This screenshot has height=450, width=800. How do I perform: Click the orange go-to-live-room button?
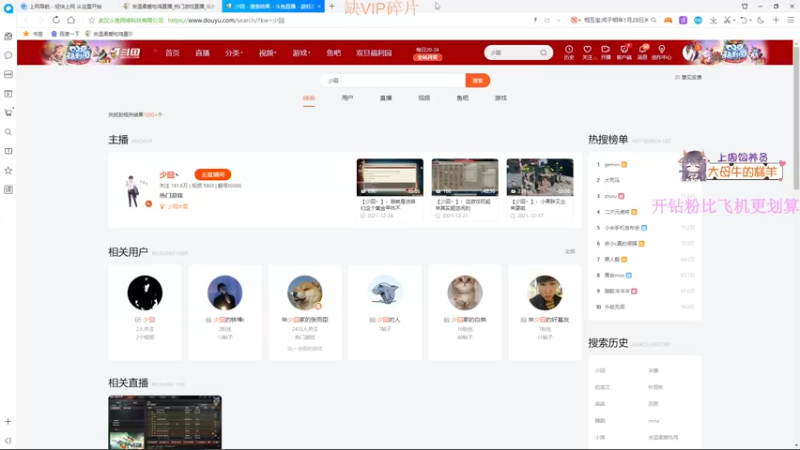[x=213, y=174]
